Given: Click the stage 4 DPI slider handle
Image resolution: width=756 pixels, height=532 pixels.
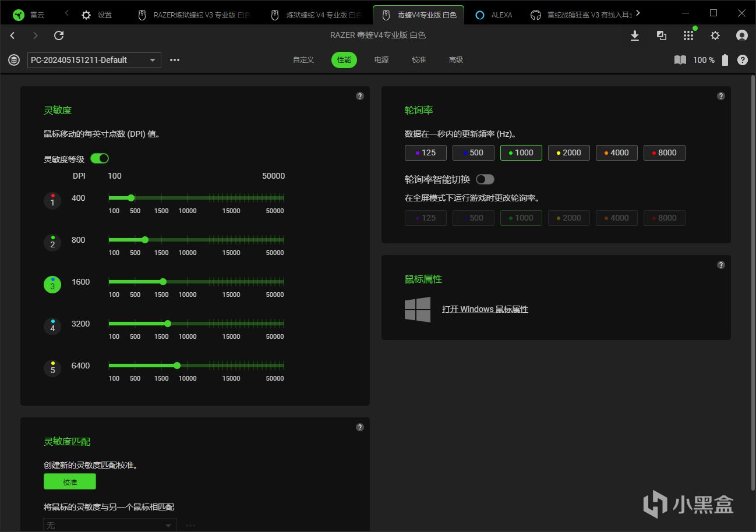Looking at the screenshot, I should 168,324.
